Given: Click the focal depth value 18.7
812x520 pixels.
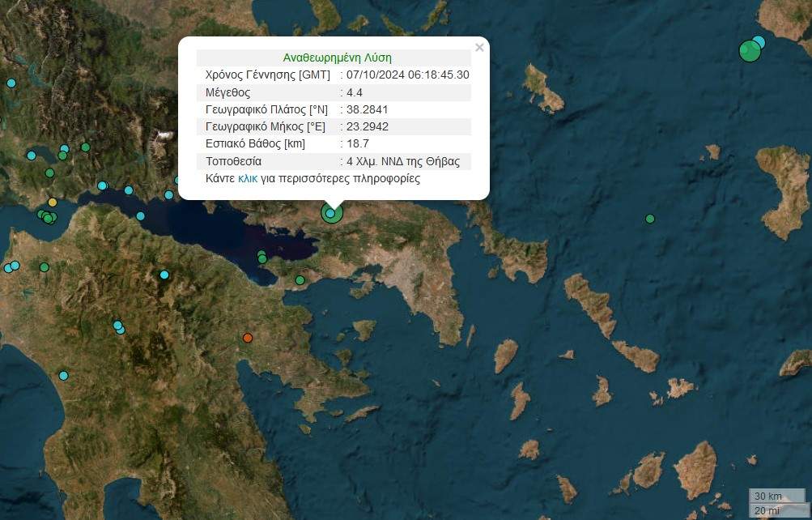Looking at the screenshot, I should point(356,144).
